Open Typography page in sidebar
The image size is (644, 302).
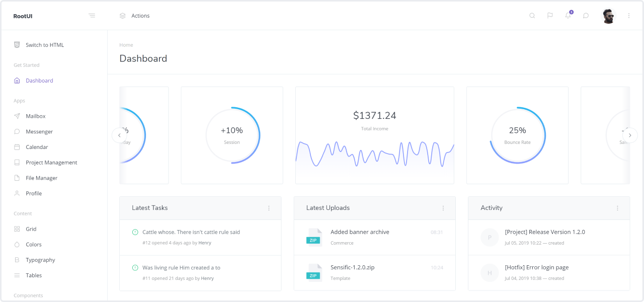point(40,260)
